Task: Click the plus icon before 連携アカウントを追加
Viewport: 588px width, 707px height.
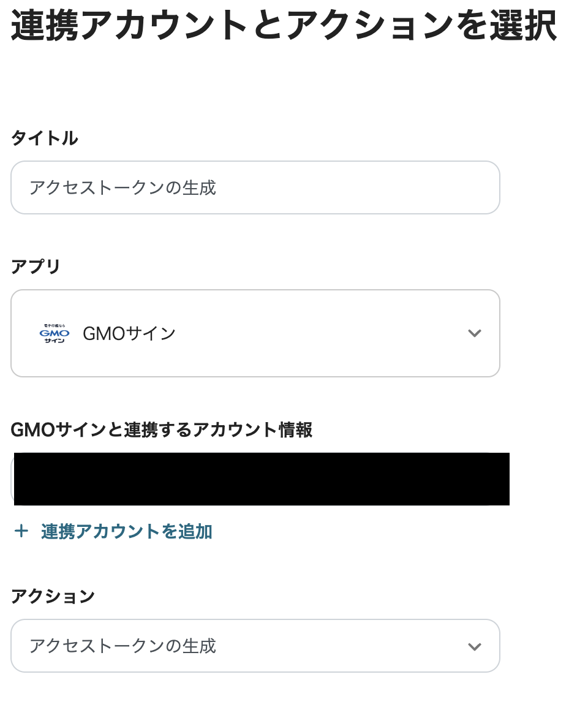Action: [x=21, y=531]
